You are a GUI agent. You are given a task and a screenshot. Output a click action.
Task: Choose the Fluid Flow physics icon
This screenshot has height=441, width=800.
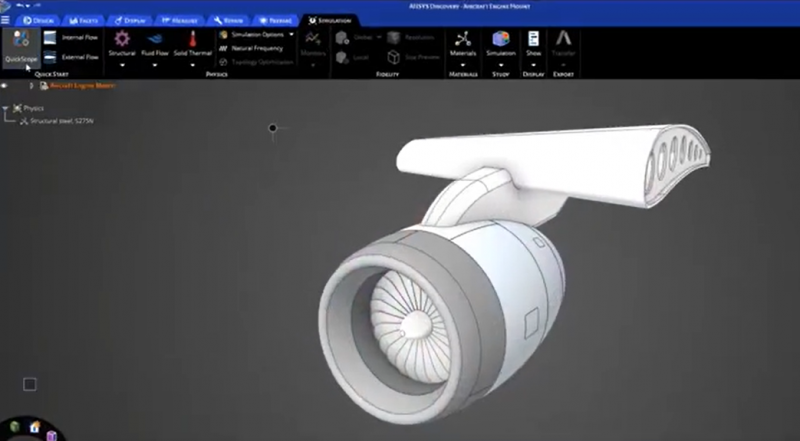(x=155, y=39)
